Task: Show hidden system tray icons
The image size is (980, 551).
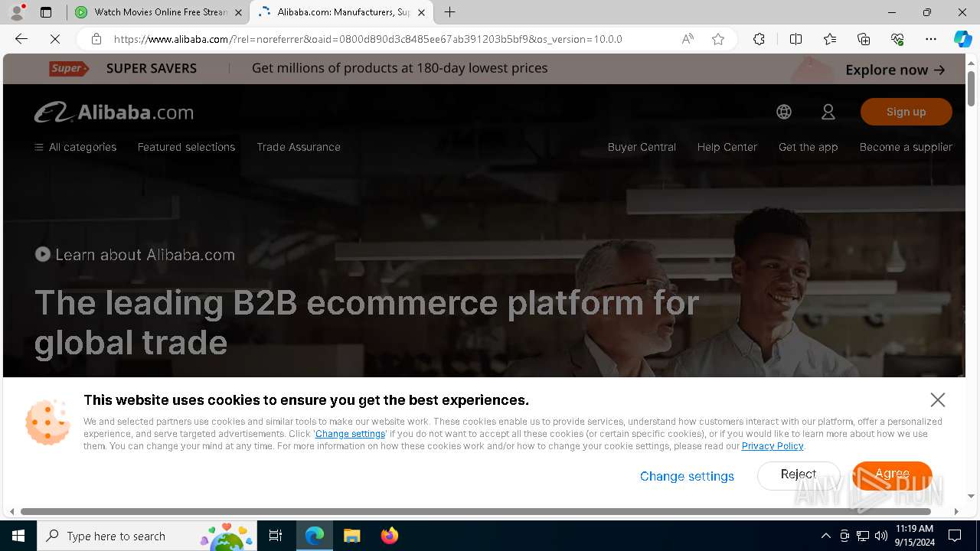Action: point(825,536)
